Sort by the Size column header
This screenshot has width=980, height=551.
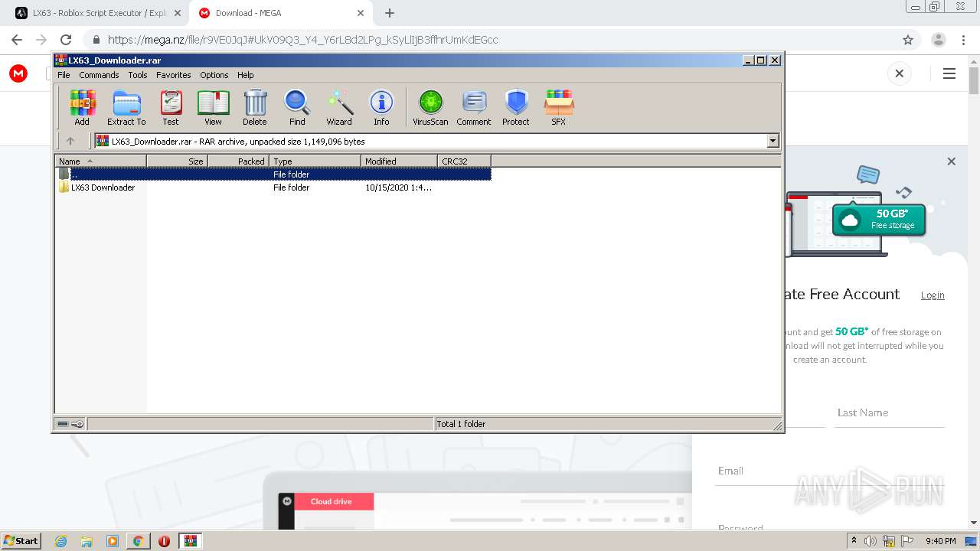[177, 161]
